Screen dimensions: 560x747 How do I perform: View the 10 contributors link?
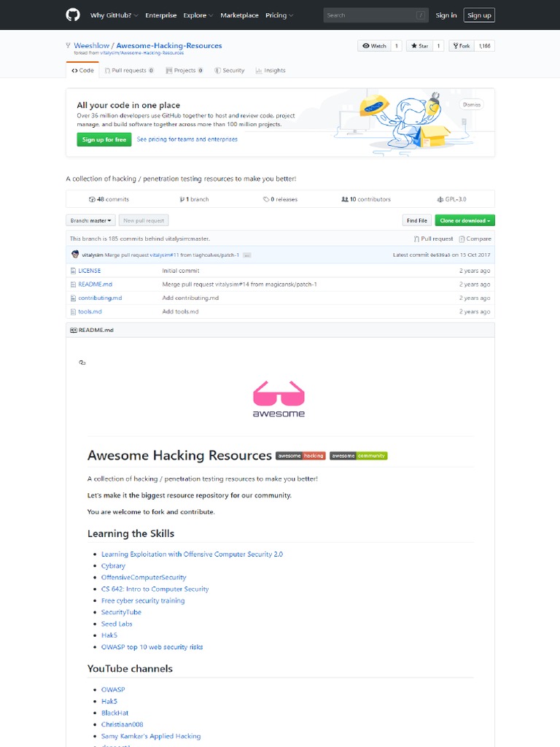point(366,199)
